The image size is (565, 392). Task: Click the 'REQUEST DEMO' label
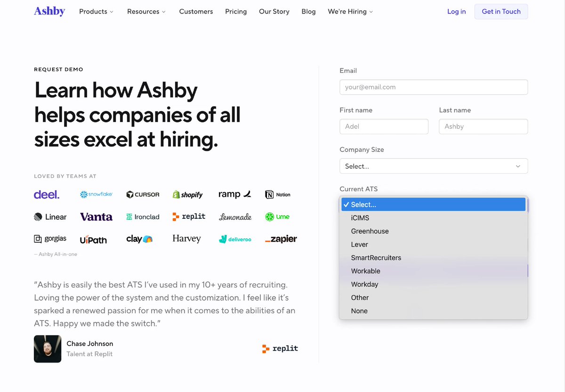pos(58,69)
